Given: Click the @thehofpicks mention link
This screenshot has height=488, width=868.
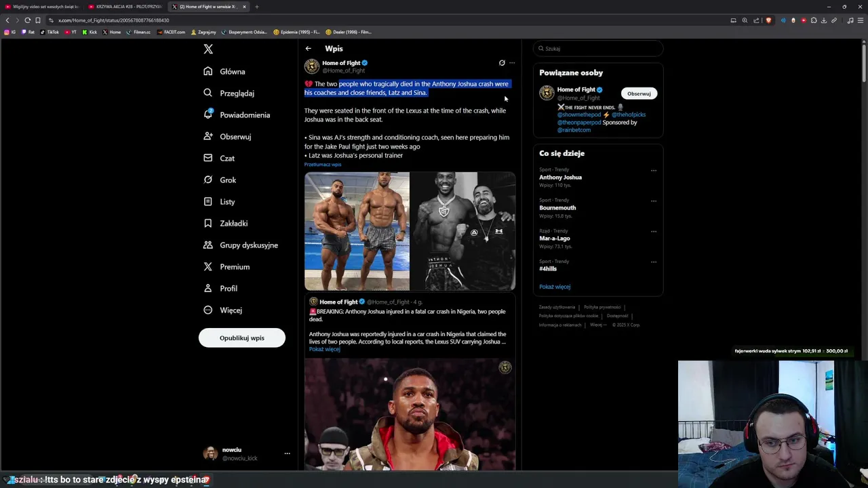Looking at the screenshot, I should [629, 115].
